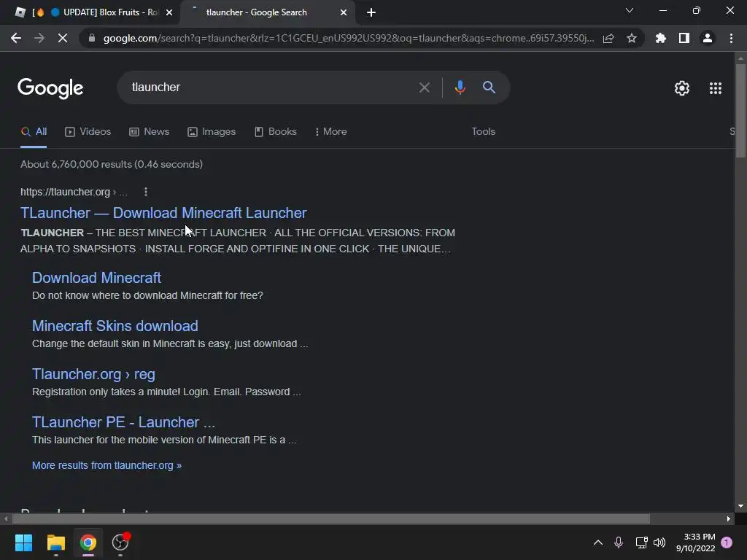This screenshot has height=560, width=747.
Task: Open the Chrome profile avatar
Action: 708,38
